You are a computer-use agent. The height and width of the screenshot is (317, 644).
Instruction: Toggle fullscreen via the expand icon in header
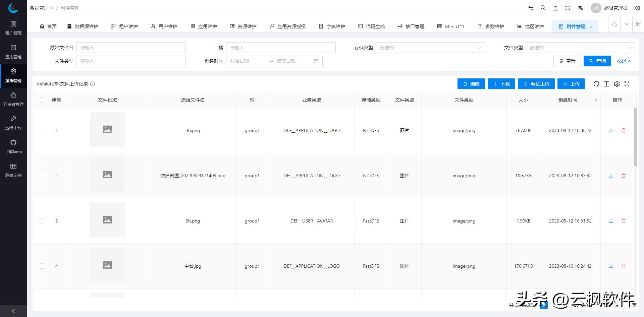coord(568,8)
